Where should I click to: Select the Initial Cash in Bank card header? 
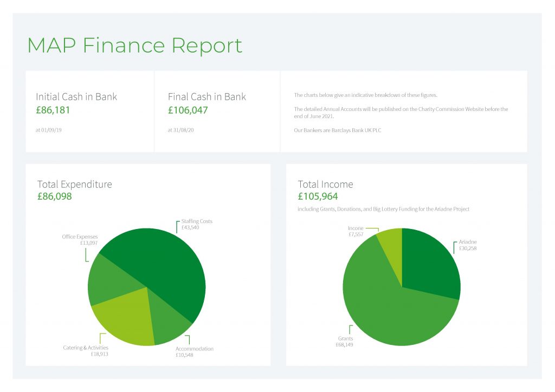pyautogui.click(x=76, y=96)
